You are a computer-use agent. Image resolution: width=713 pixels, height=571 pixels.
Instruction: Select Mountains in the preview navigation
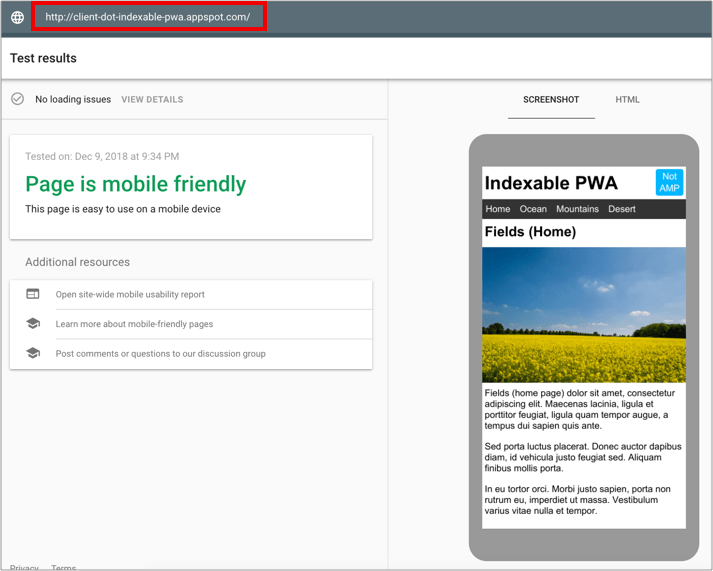[577, 209]
